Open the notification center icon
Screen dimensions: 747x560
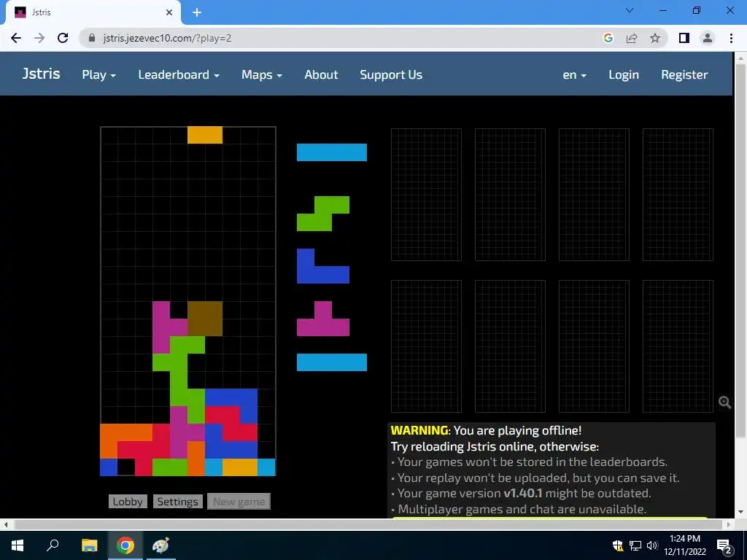724,545
